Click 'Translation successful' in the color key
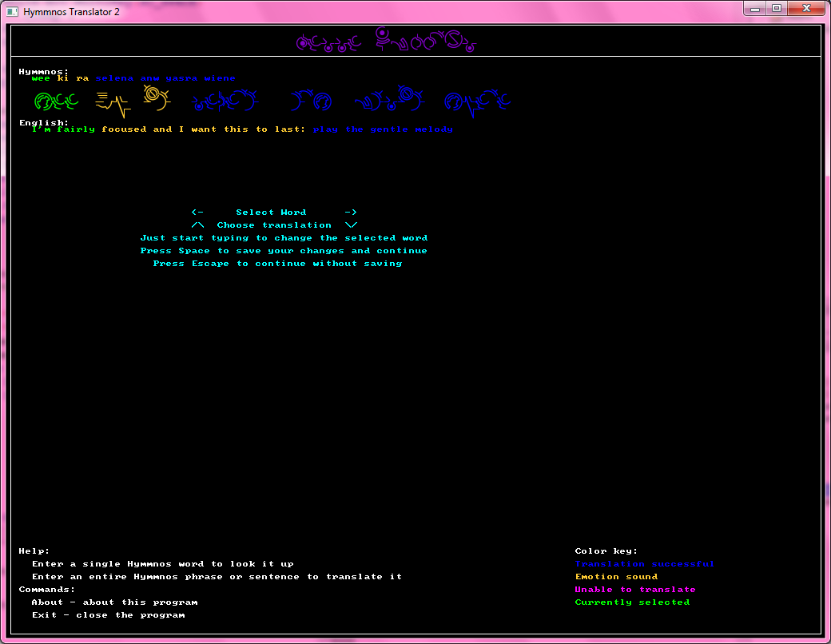The height and width of the screenshot is (644, 831). (x=644, y=564)
